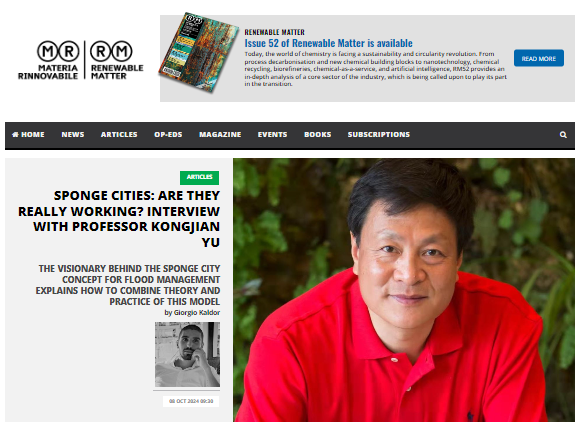The image size is (580, 427).
Task: Select the Op-Eds menu item
Action: click(x=168, y=135)
